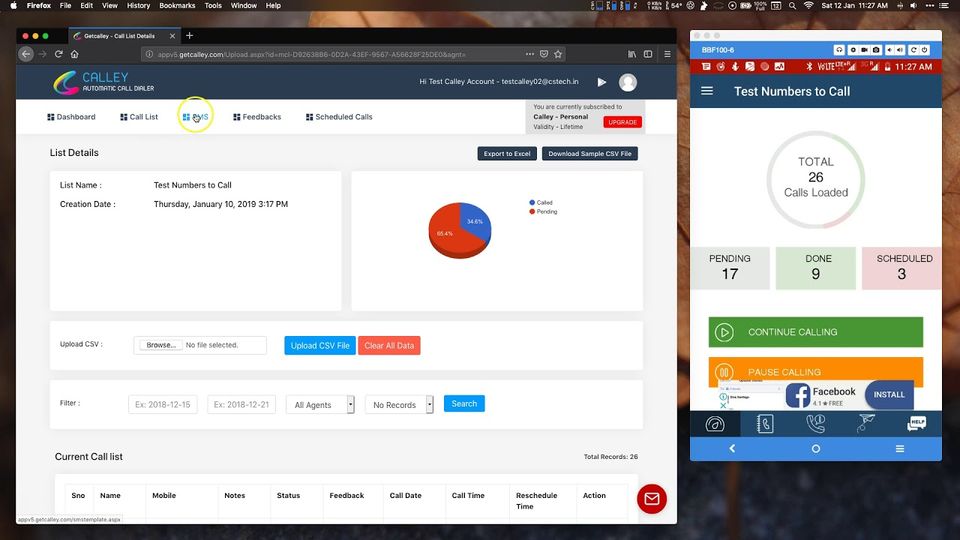Viewport: 960px width, 540px height.
Task: Click the play icon in Calley header
Action: click(602, 82)
